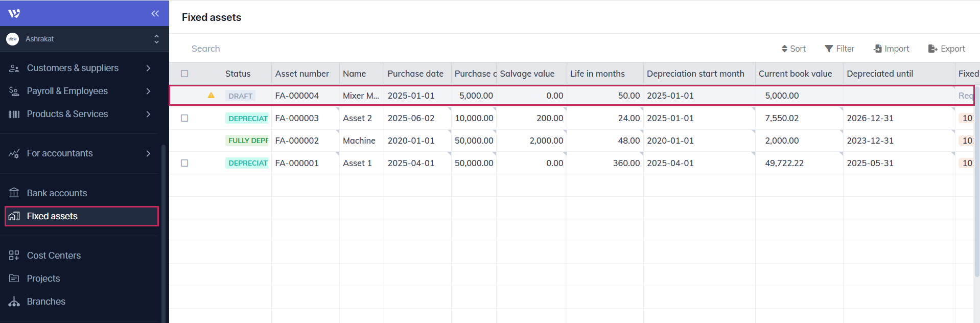Screen dimensions: 980x323
Task: Click the Cost Centers grid icon
Action: 14,256
